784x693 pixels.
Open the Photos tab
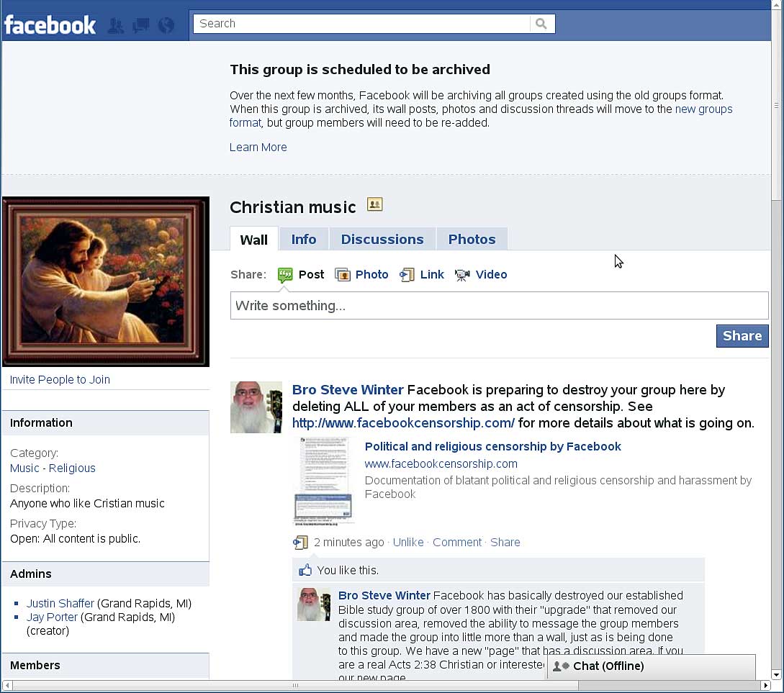472,240
